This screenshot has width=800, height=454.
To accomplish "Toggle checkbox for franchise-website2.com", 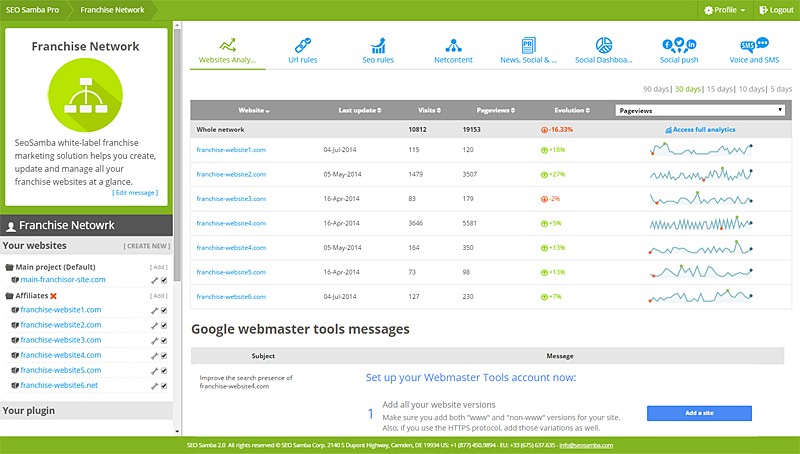I will pyautogui.click(x=164, y=325).
